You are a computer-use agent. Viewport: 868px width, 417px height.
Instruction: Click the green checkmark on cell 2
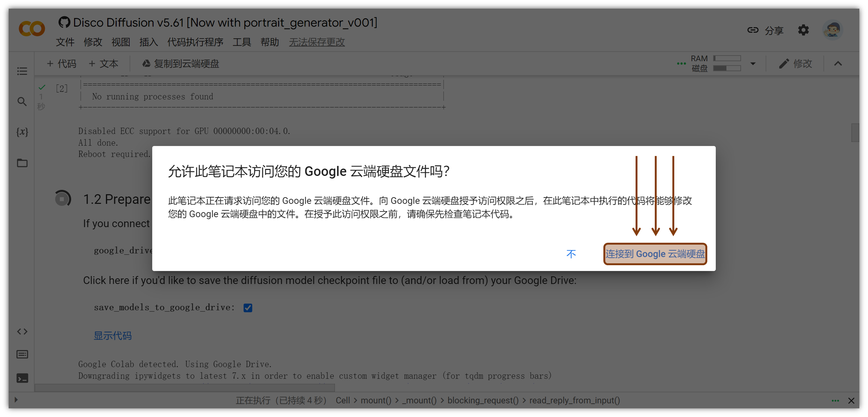tap(42, 88)
